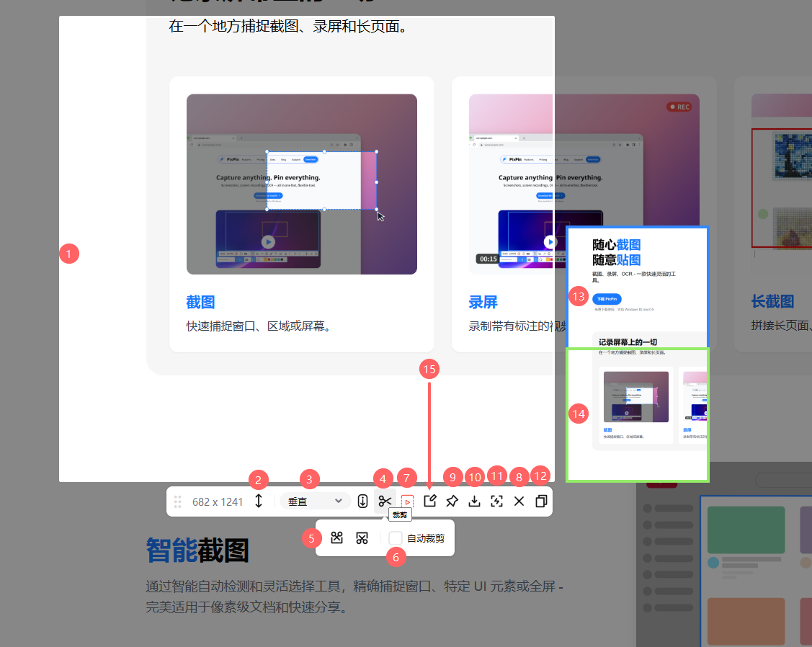
Task: Open annotation with the edit icon
Action: coord(429,500)
